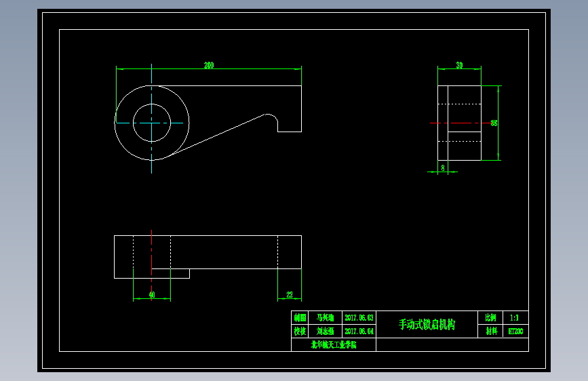Click the 比例 label cell

(x=490, y=318)
